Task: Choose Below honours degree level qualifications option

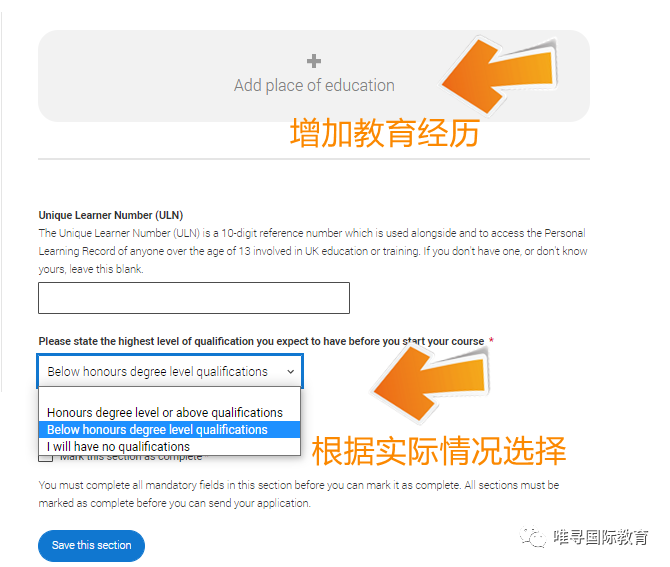Action: click(170, 430)
